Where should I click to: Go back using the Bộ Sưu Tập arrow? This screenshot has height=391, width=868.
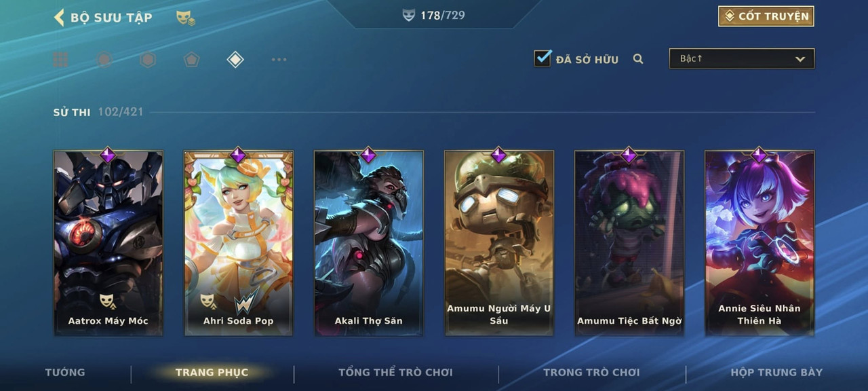[x=59, y=18]
